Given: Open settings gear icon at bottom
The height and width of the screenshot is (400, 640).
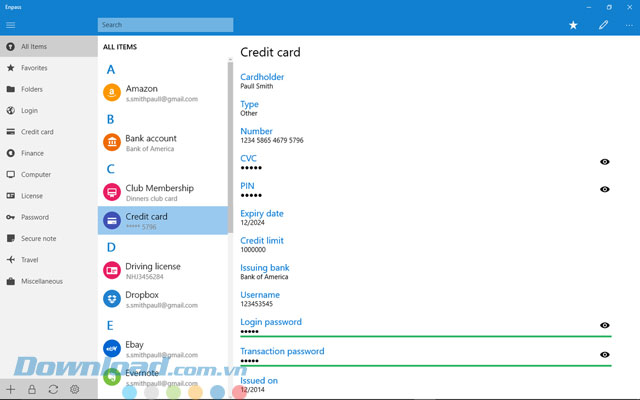Looking at the screenshot, I should tap(75, 389).
